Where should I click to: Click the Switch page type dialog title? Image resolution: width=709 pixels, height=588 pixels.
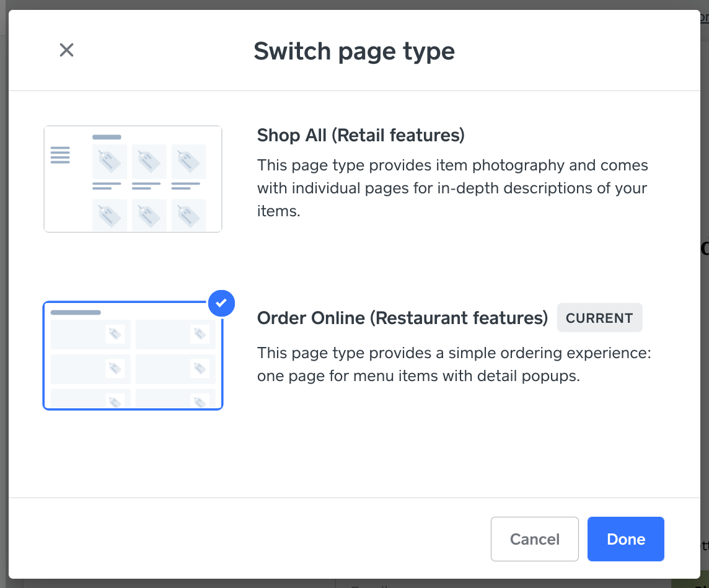pyautogui.click(x=354, y=51)
